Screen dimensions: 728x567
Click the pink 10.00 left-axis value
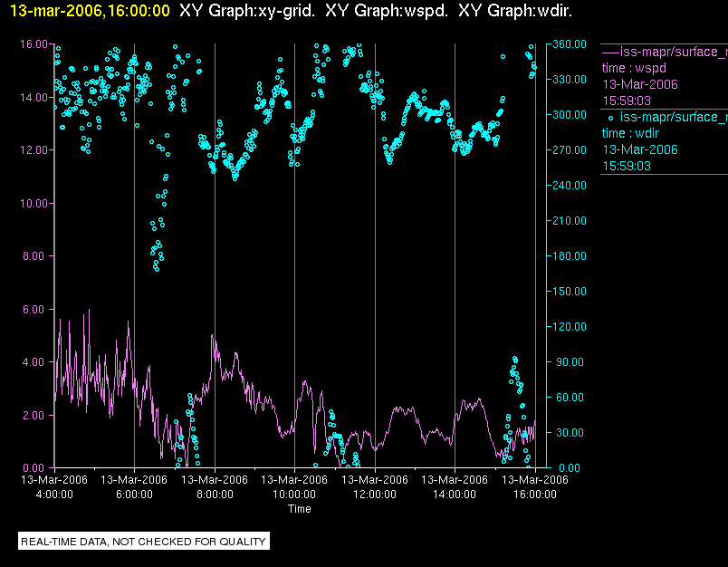click(x=34, y=204)
